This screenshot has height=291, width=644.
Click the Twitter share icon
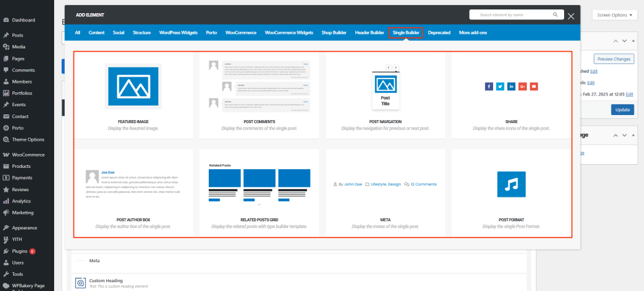point(500,86)
